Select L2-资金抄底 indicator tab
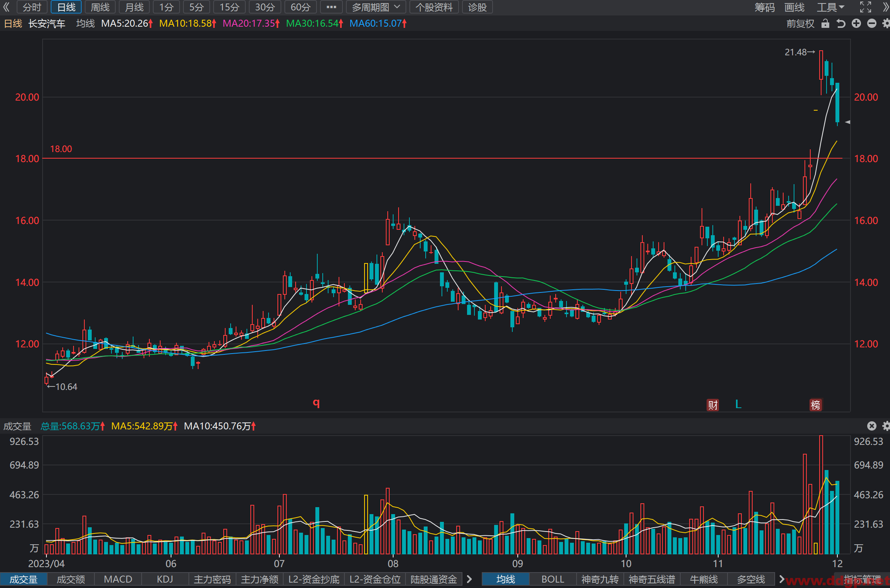 coord(314,579)
